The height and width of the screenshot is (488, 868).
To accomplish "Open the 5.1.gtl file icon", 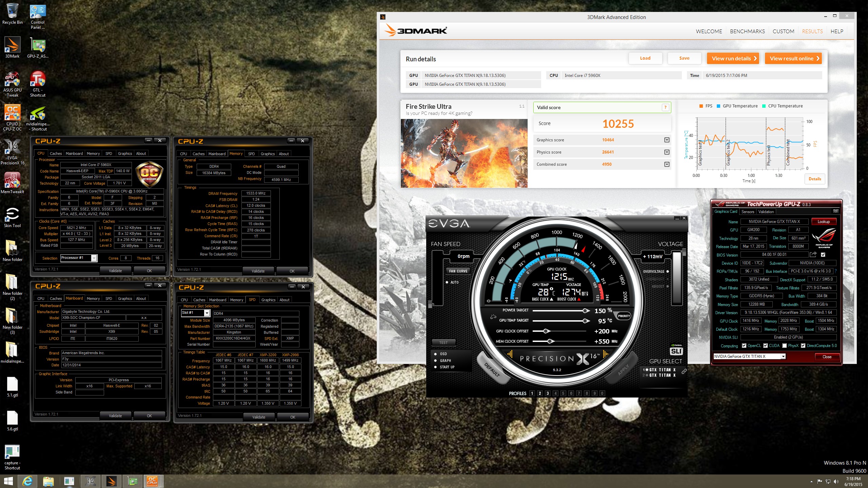I will point(13,387).
